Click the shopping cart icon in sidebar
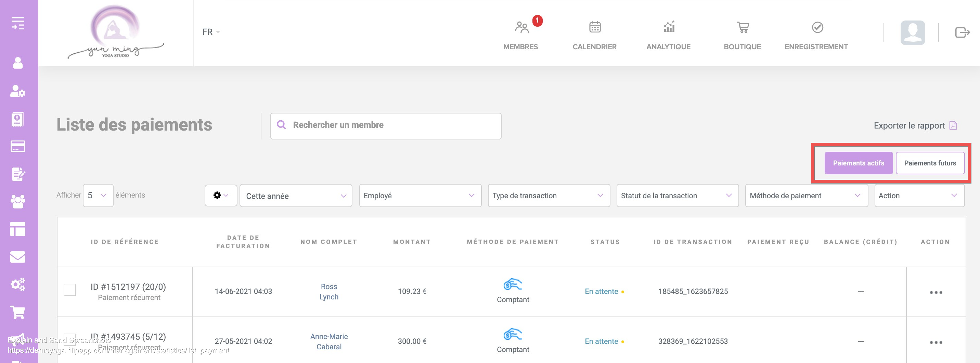Viewport: 980px width, 363px height. (x=17, y=312)
